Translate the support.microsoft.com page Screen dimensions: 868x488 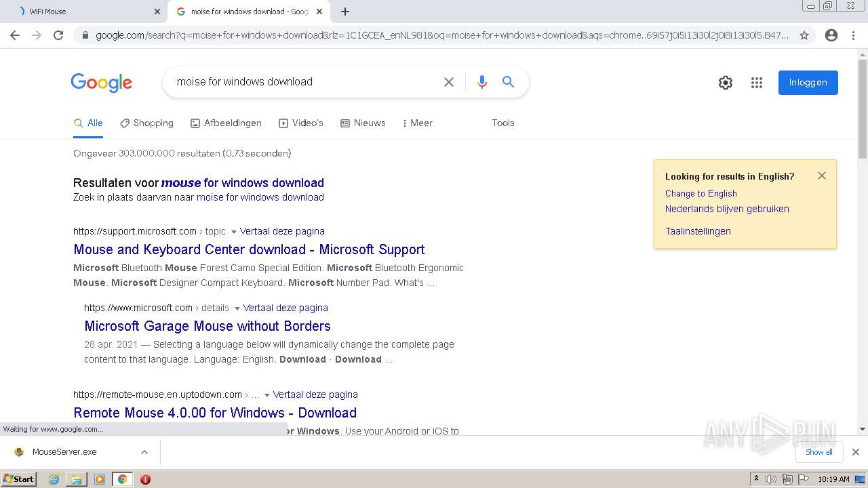(x=282, y=231)
